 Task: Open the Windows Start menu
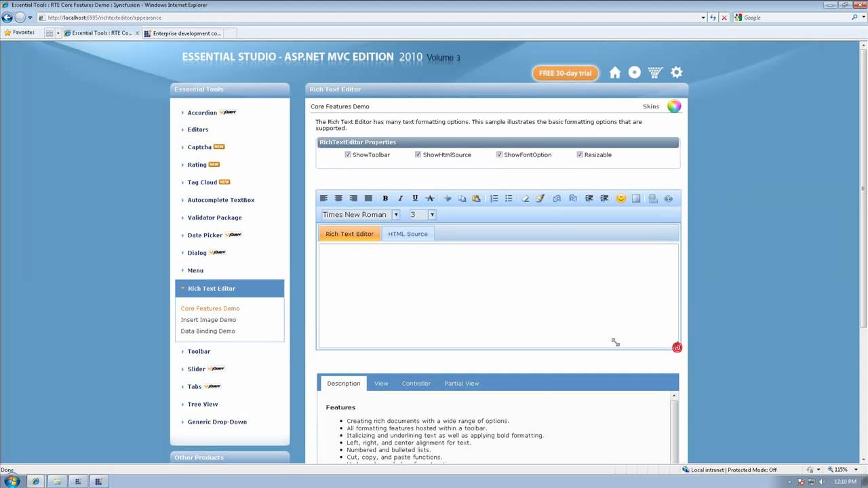pyautogui.click(x=12, y=481)
